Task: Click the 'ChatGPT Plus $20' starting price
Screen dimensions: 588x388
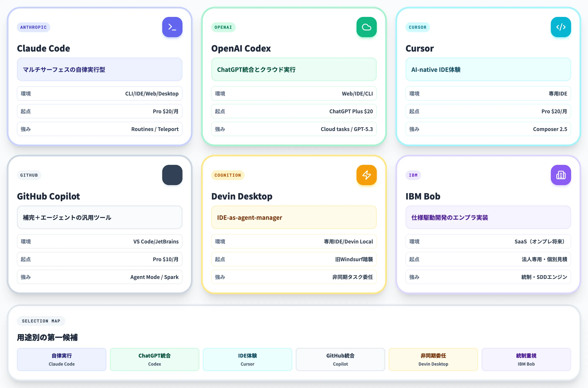Action: click(x=351, y=111)
